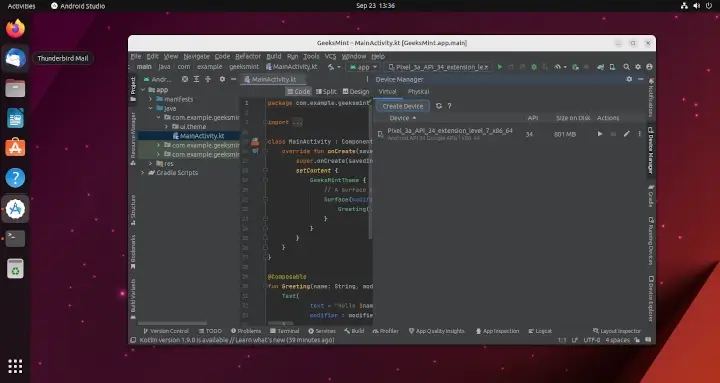The image size is (720, 383).
Task: Click the Project panel horizontal scrollbar
Action: (x=172, y=323)
